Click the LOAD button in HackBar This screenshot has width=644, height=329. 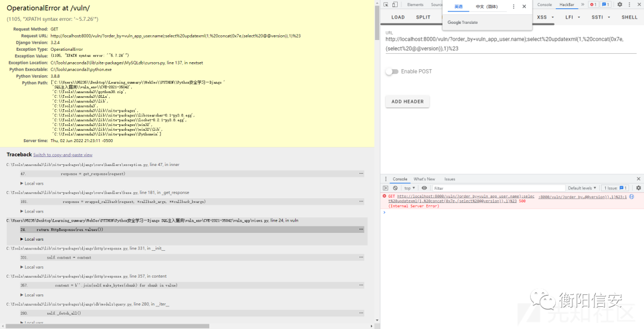click(398, 17)
